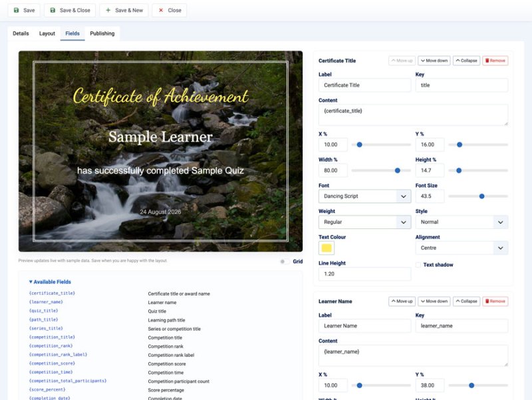
Task: Click Font Size field showing 43.5
Action: 430,196
